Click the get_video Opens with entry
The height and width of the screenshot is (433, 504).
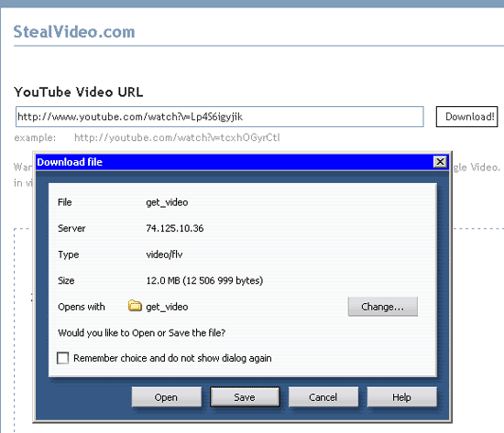tap(167, 307)
